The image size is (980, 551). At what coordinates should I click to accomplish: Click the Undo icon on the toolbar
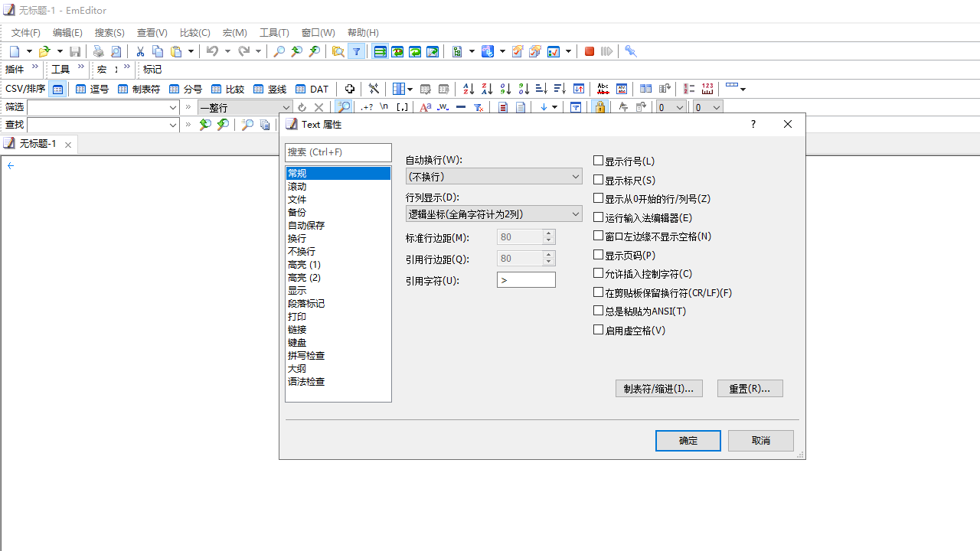[212, 51]
